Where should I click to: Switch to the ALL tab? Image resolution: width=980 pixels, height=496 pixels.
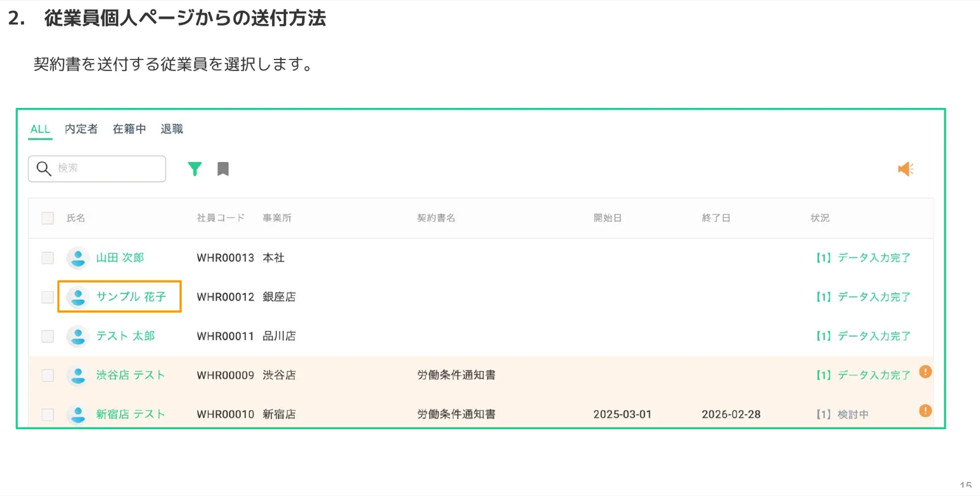[x=40, y=129]
